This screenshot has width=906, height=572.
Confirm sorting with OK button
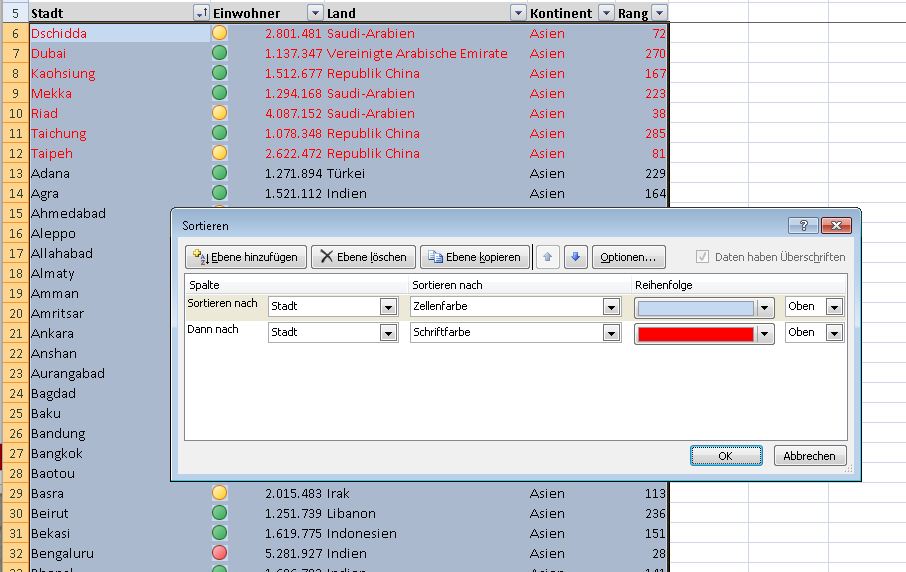tap(726, 455)
